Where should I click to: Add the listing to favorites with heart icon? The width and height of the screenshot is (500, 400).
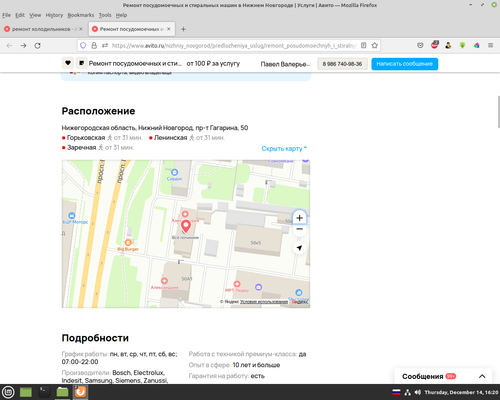click(68, 63)
